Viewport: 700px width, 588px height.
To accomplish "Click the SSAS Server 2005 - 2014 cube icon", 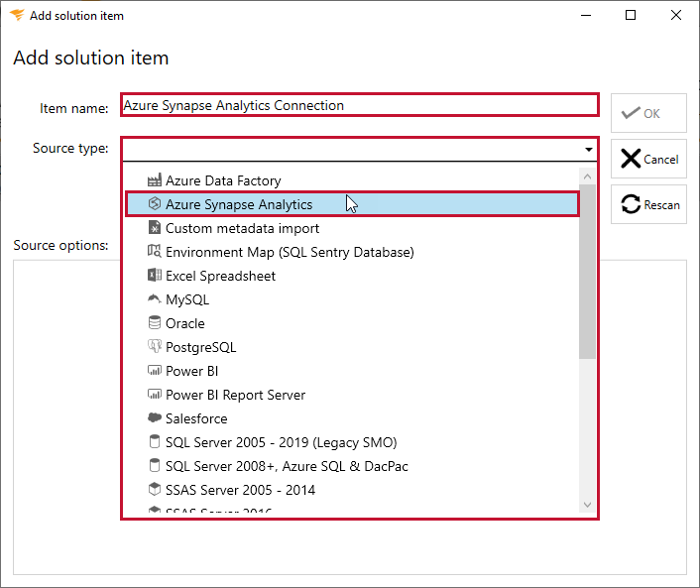I will [x=155, y=489].
